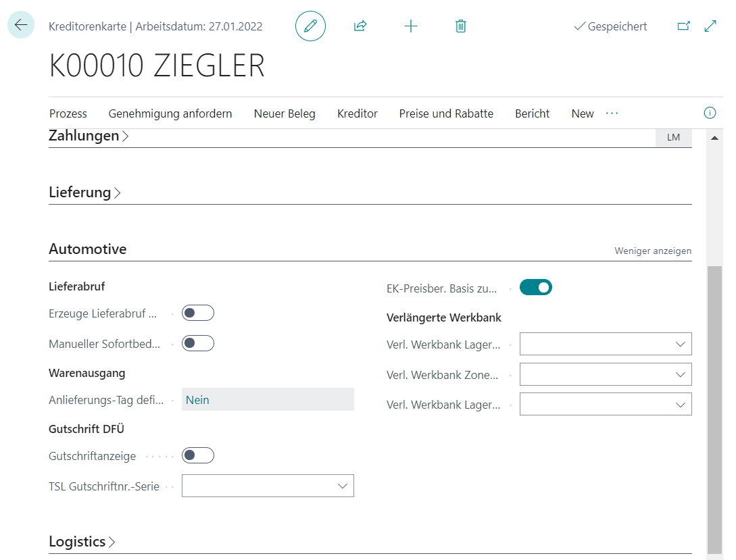Toggle the Manueller Sofortbedarf switch
Screen dimensions: 736x560
pyautogui.click(x=198, y=343)
